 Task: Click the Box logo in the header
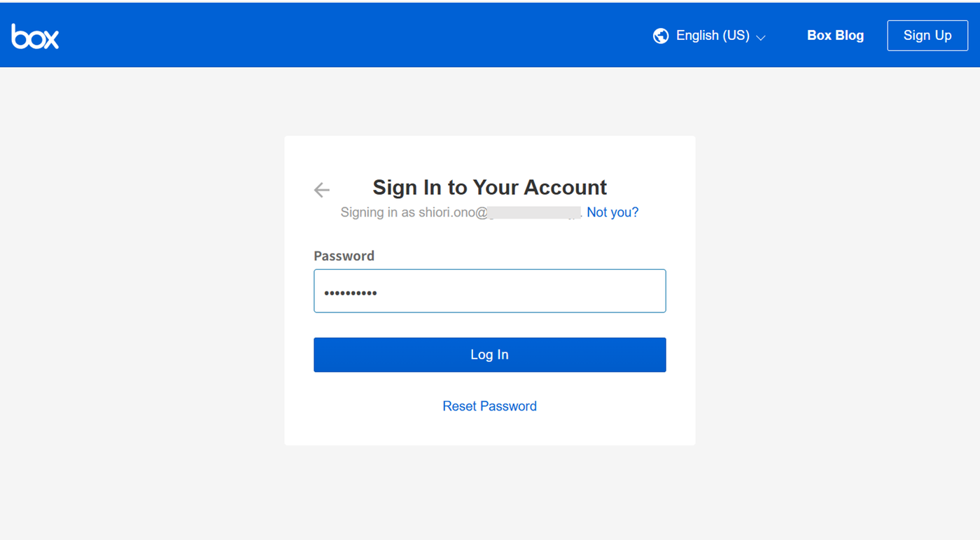35,36
